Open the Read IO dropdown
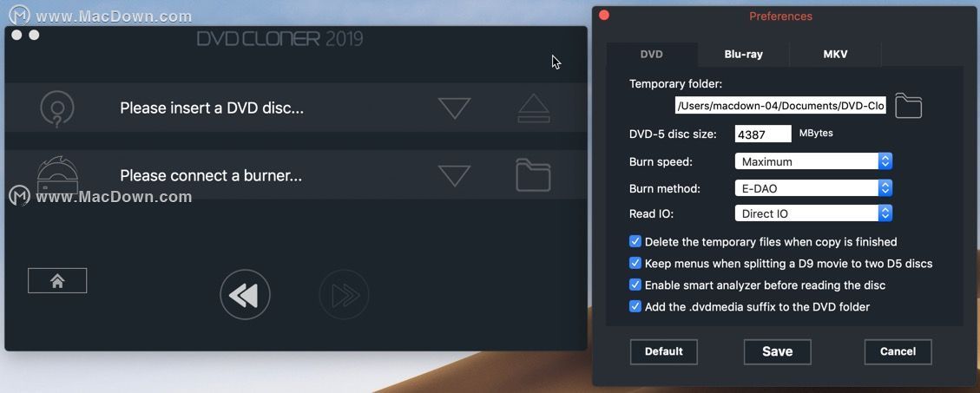 coord(813,213)
